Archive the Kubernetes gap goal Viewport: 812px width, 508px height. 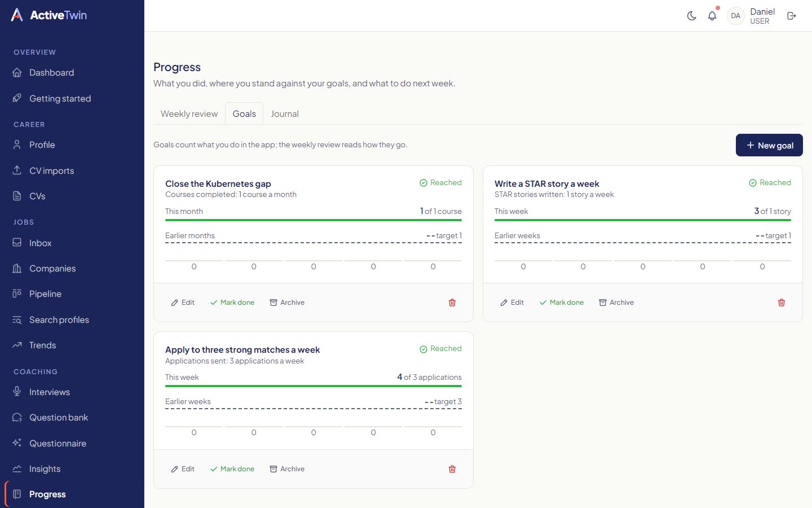(x=287, y=303)
